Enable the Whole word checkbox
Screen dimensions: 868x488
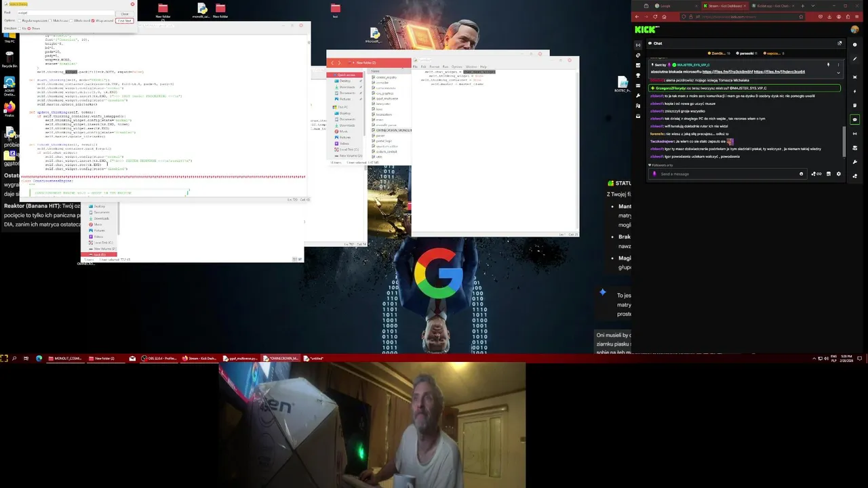[71, 20]
